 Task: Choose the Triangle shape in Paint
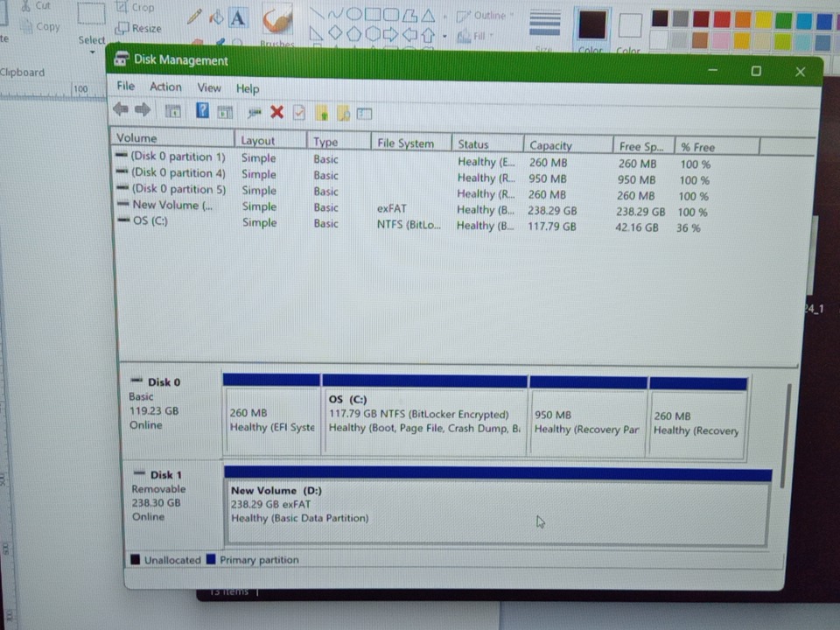428,15
